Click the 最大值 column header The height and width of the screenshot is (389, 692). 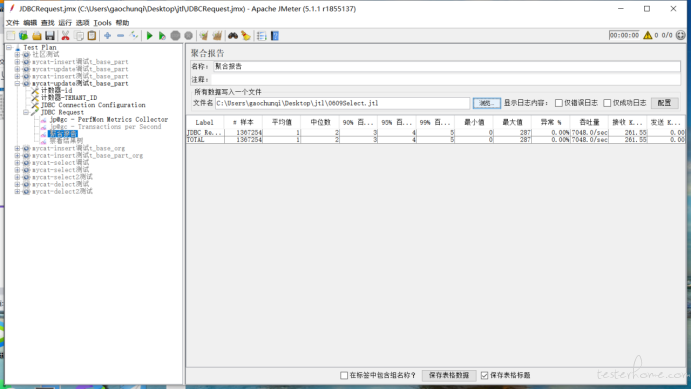512,122
